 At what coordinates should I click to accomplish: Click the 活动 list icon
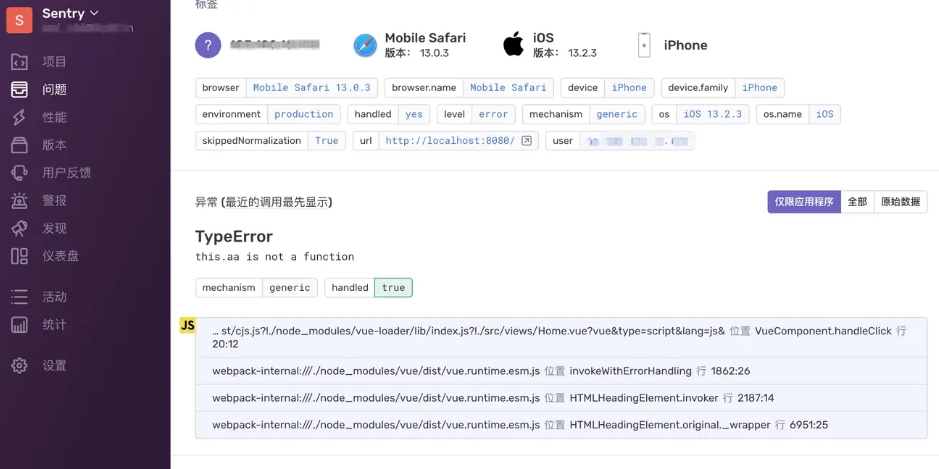click(19, 297)
